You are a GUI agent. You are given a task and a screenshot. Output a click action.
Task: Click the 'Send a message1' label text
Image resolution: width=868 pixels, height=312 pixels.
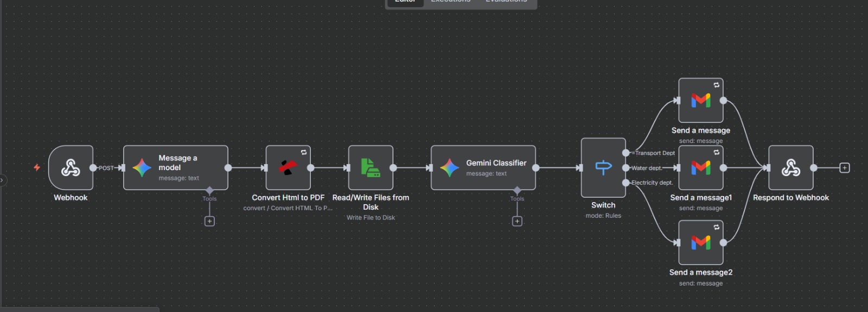coord(701,198)
